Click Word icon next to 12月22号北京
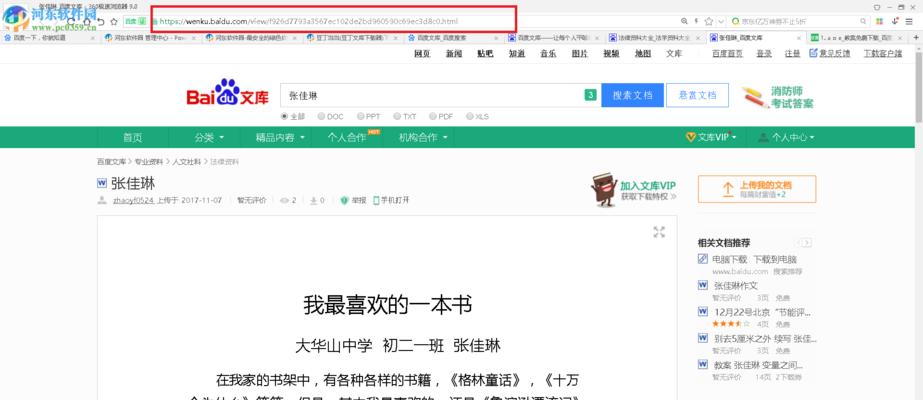This screenshot has height=400, width=923. [703, 312]
